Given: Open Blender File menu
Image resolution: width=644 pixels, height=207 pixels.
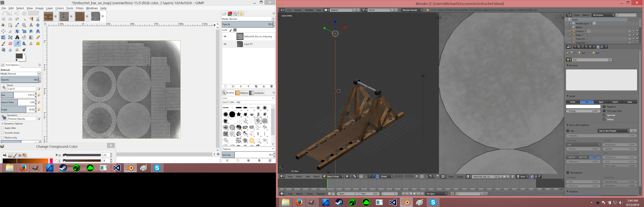Looking at the screenshot, I should 289,10.
